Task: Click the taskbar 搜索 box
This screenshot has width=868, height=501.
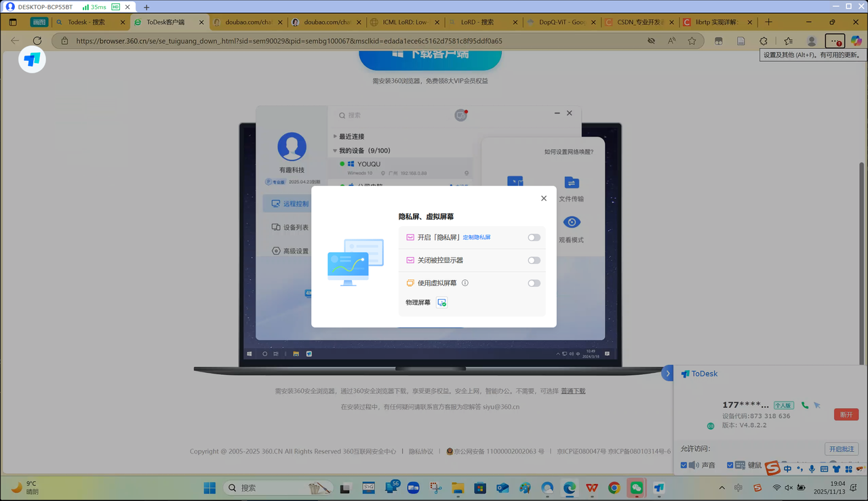Action: (x=278, y=487)
